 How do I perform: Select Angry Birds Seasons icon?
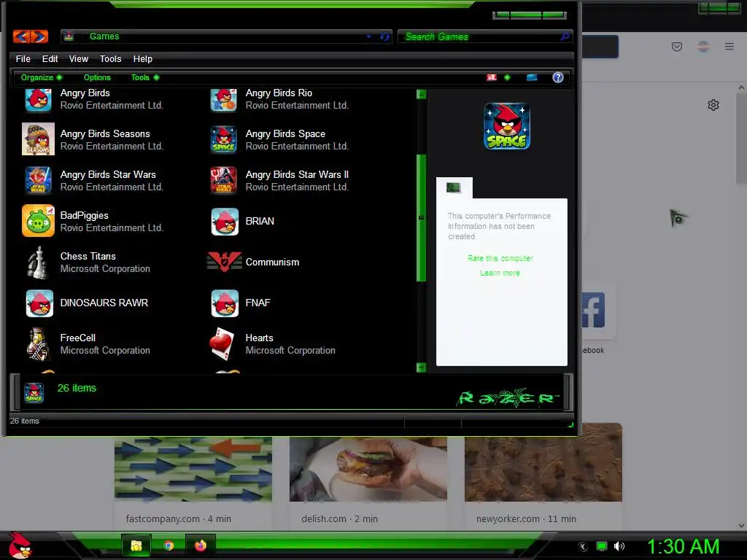click(38, 139)
